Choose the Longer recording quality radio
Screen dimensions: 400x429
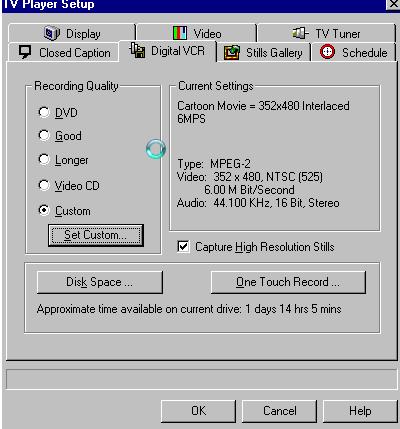[44, 159]
